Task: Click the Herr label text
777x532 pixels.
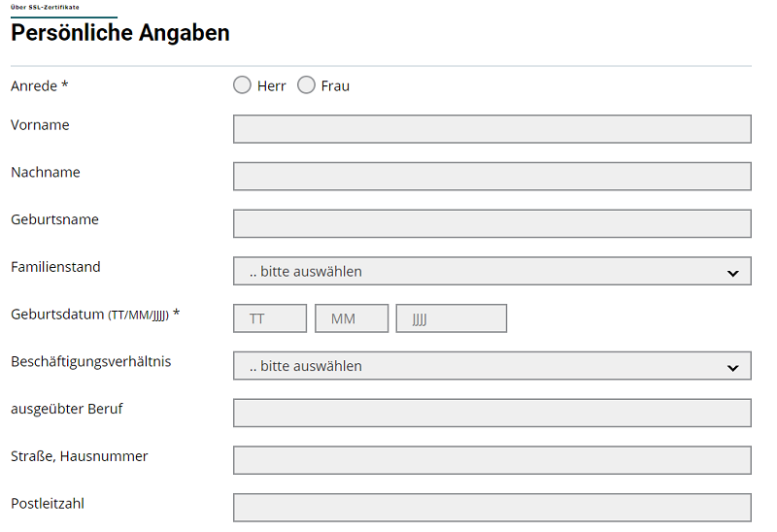Action: coord(272,86)
